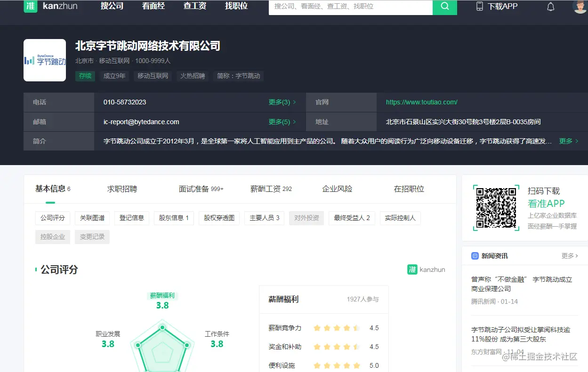
Task: Click the 实际控制人 button
Action: (400, 218)
